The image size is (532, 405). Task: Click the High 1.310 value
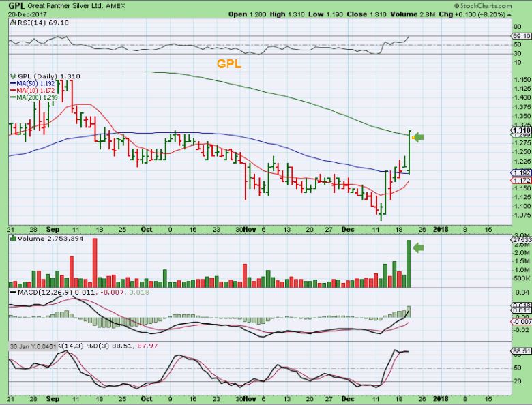287,14
